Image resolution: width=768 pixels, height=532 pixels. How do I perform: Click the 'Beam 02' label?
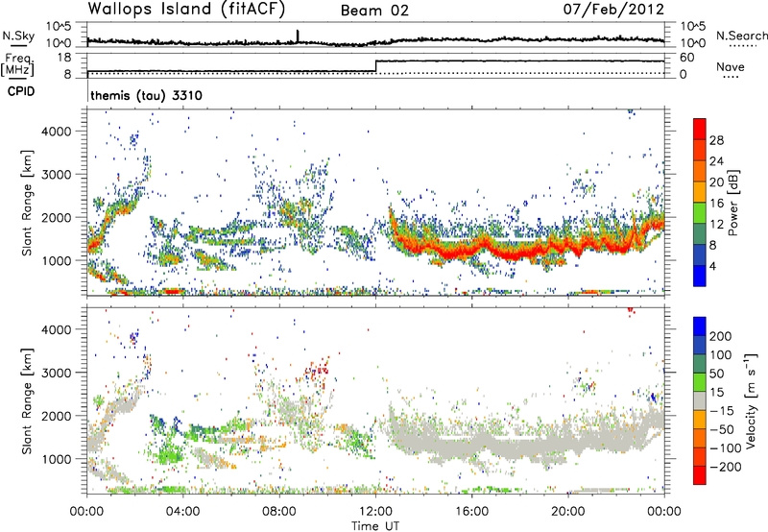click(374, 11)
